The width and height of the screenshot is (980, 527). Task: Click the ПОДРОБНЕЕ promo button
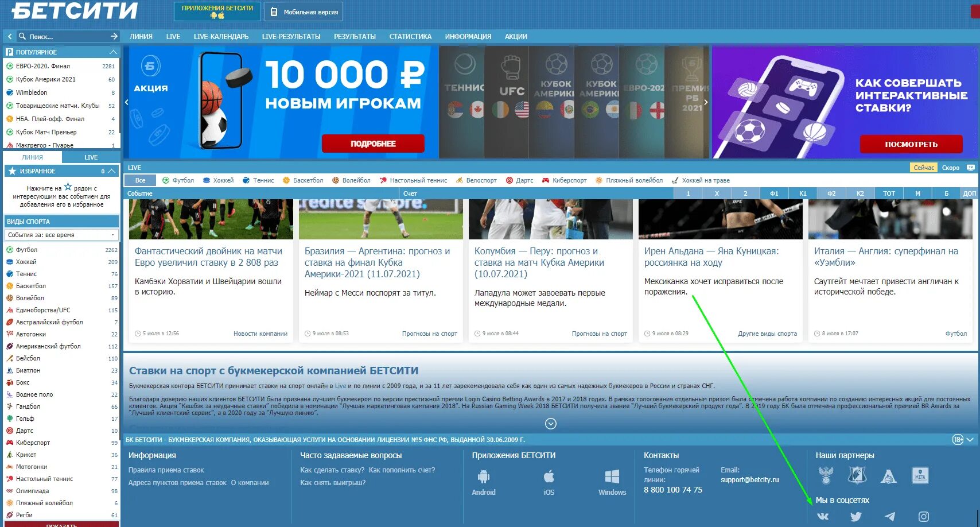(373, 144)
